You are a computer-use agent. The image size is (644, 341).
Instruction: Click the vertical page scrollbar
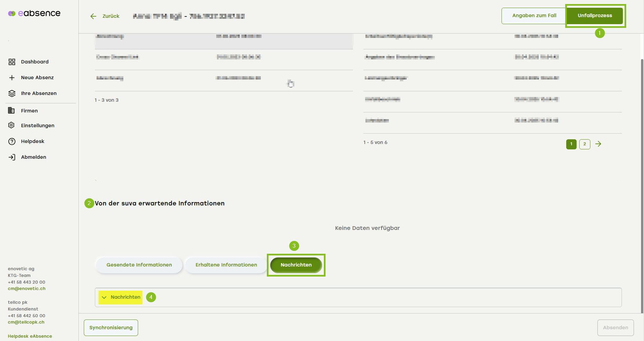click(x=642, y=185)
